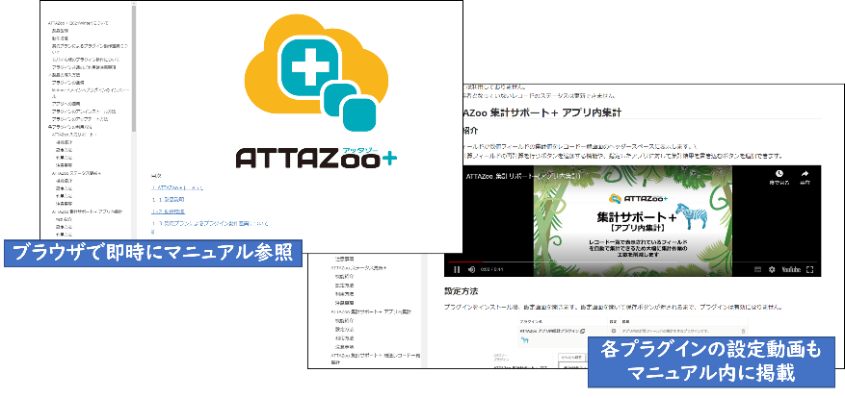The height and width of the screenshot is (398, 845).
Task: Open table-of-contents link 1.1
Action: pyautogui.click(x=168, y=199)
